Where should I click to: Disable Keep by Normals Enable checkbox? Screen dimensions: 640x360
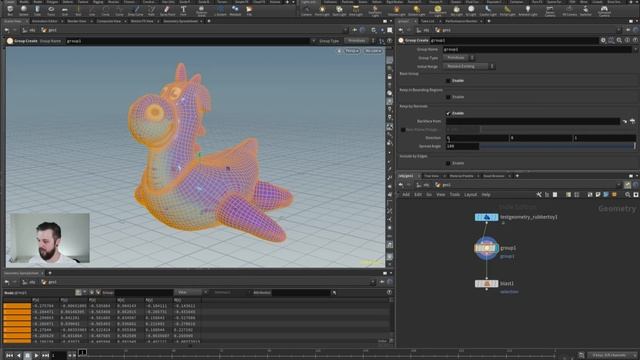point(448,113)
